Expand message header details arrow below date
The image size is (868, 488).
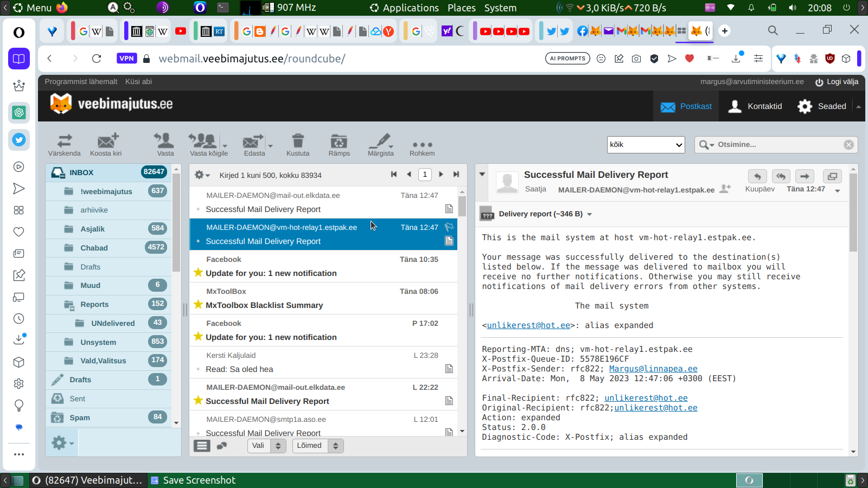tap(838, 191)
